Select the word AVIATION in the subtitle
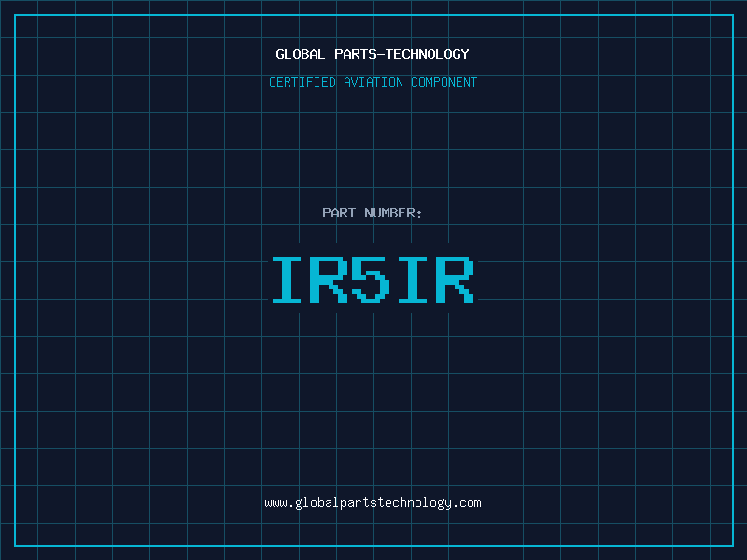 pyautogui.click(x=373, y=82)
